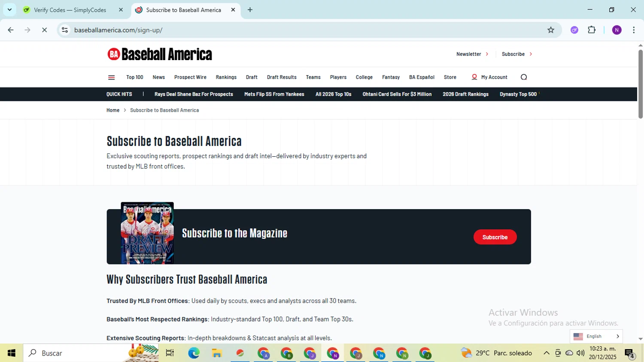The width and height of the screenshot is (644, 362).
Task: Open the Chrome extensions puzzle icon
Action: [x=592, y=30]
